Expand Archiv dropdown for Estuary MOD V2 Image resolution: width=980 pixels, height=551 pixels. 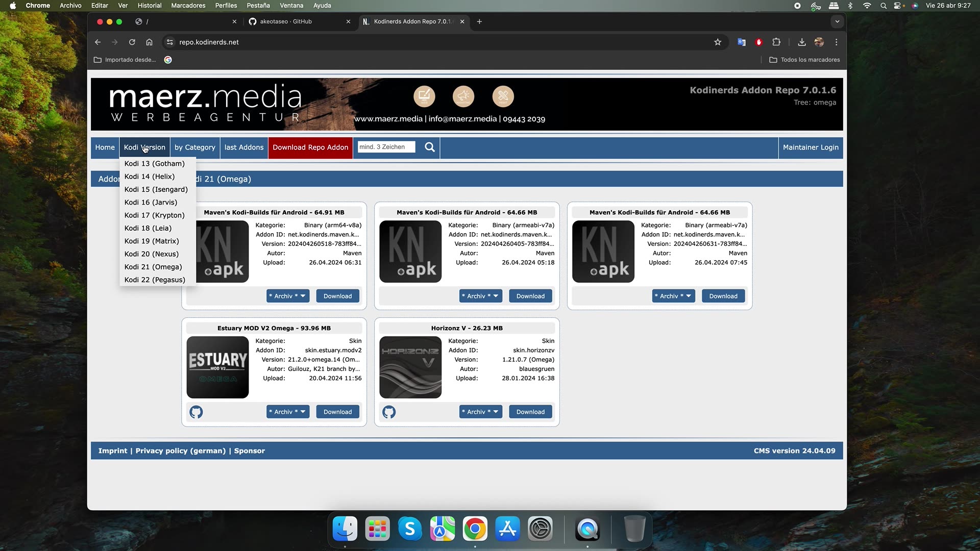pyautogui.click(x=288, y=412)
